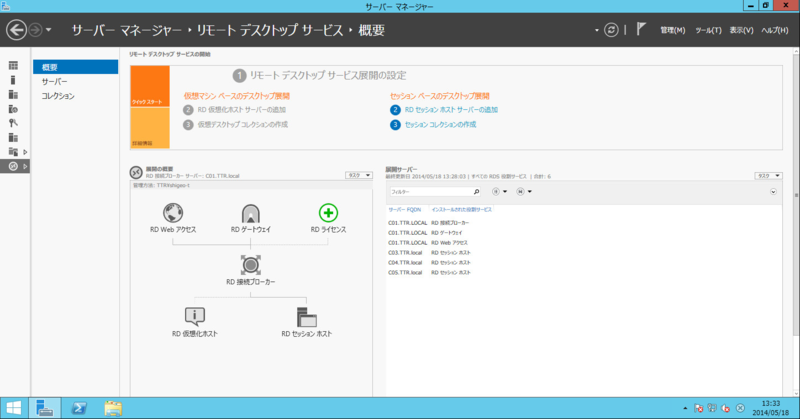Screen dimensions: 800x419
Task: Open the ツール(T) menu
Action: point(708,31)
